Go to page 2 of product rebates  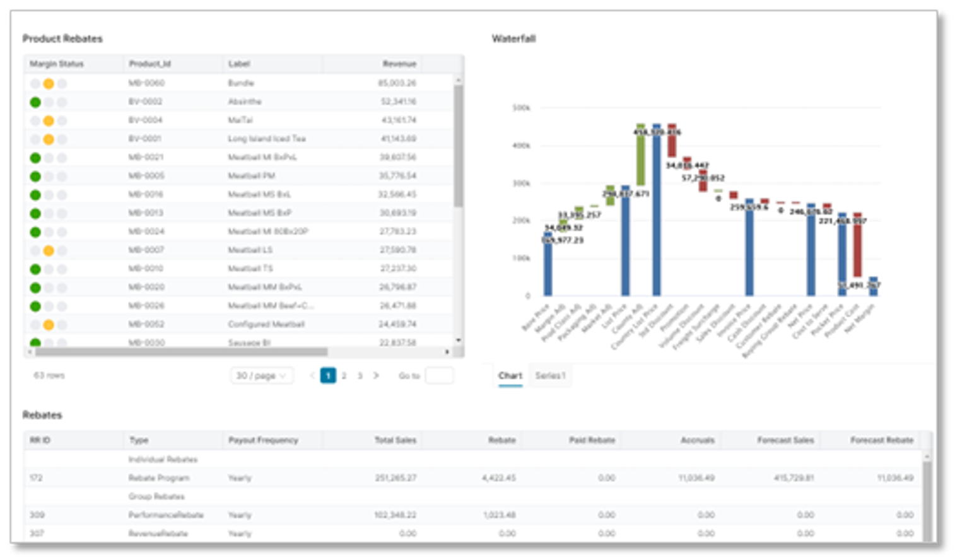point(344,376)
